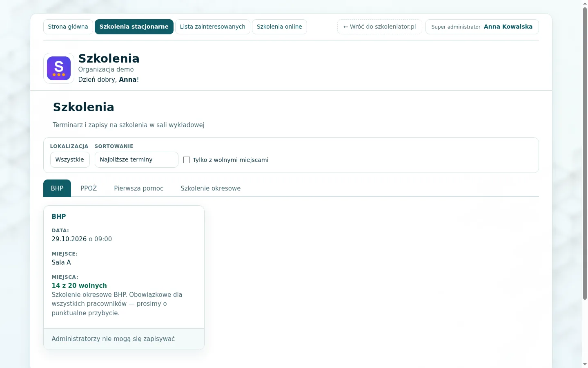Switch to the BHP tab
The image size is (588, 368).
coord(57,188)
